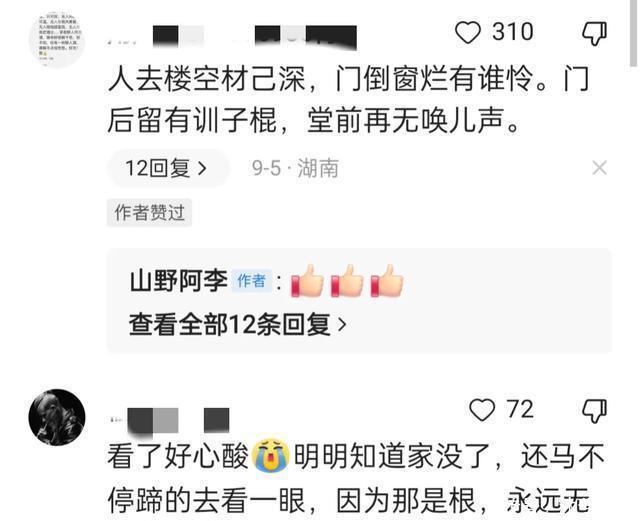
Task: Open author 山野阿李 profile name
Action: click(x=178, y=281)
